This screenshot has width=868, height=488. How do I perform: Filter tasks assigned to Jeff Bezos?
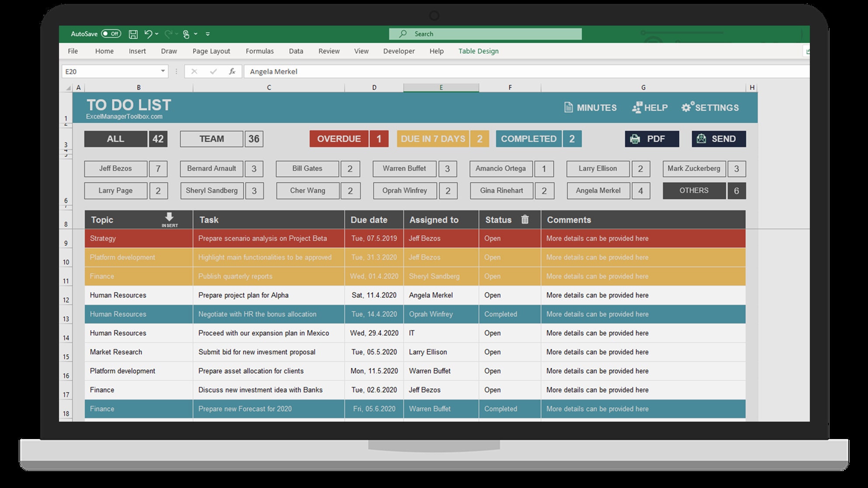point(115,169)
